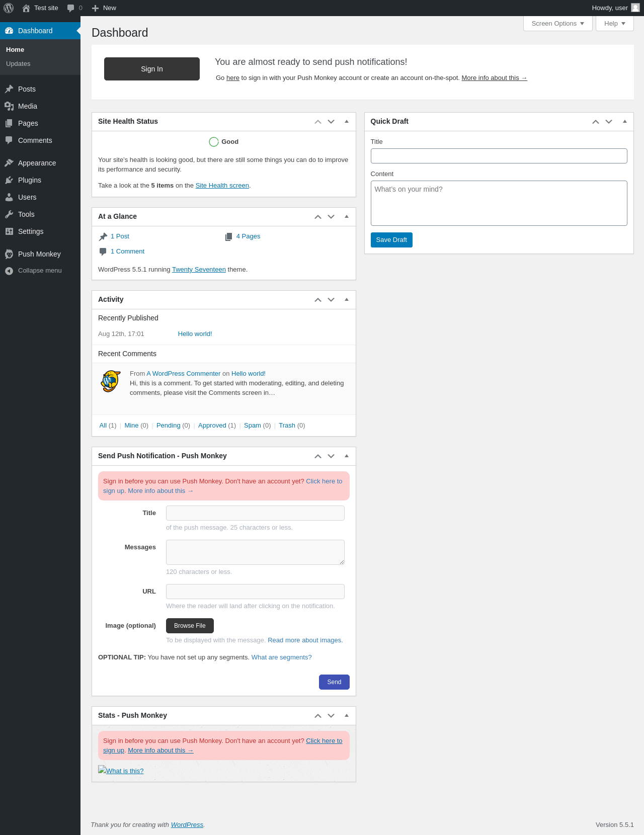Open the 'Read more about images' link
The width and height of the screenshot is (644, 835).
305,640
